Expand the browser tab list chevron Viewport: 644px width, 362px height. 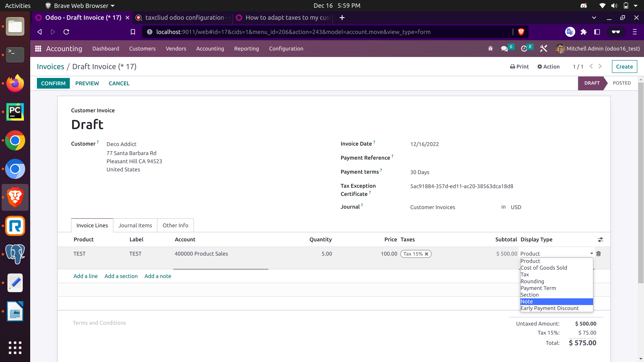click(594, 17)
